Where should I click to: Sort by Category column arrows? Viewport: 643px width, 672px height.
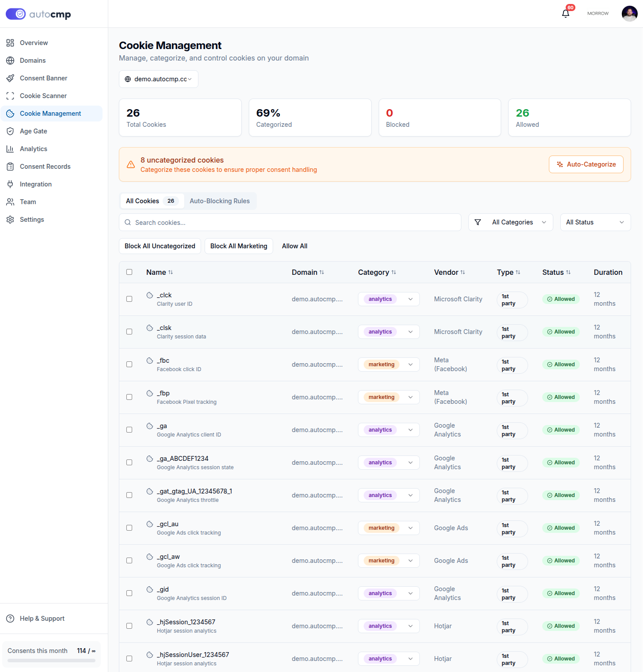point(394,272)
